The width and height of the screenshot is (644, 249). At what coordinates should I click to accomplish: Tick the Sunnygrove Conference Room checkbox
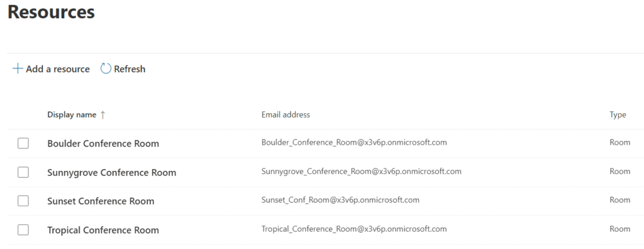[x=23, y=172]
